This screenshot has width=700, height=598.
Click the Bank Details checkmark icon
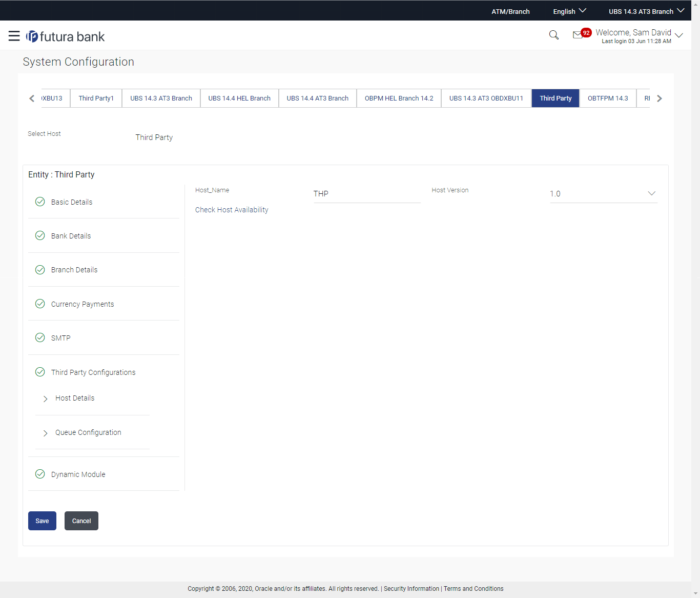tap(40, 235)
